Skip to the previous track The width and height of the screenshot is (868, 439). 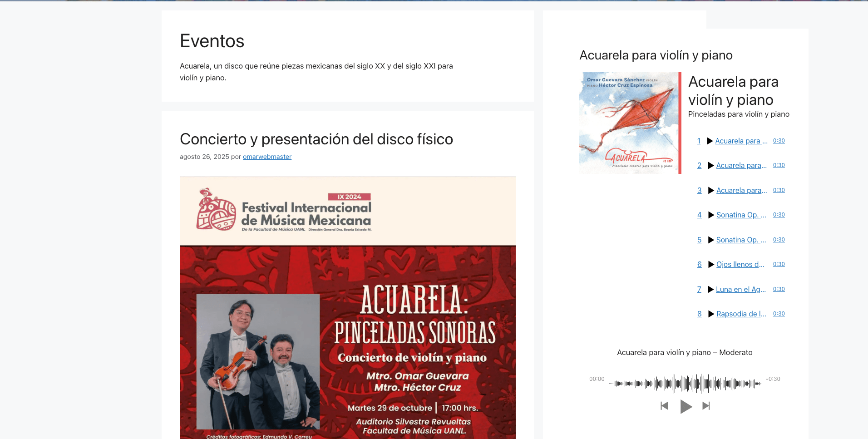click(x=664, y=406)
